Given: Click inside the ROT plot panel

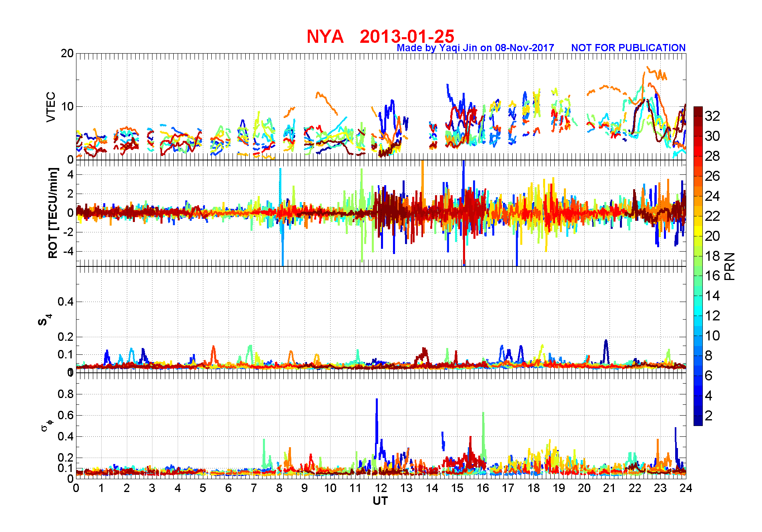Looking at the screenshot, I should (381, 213).
